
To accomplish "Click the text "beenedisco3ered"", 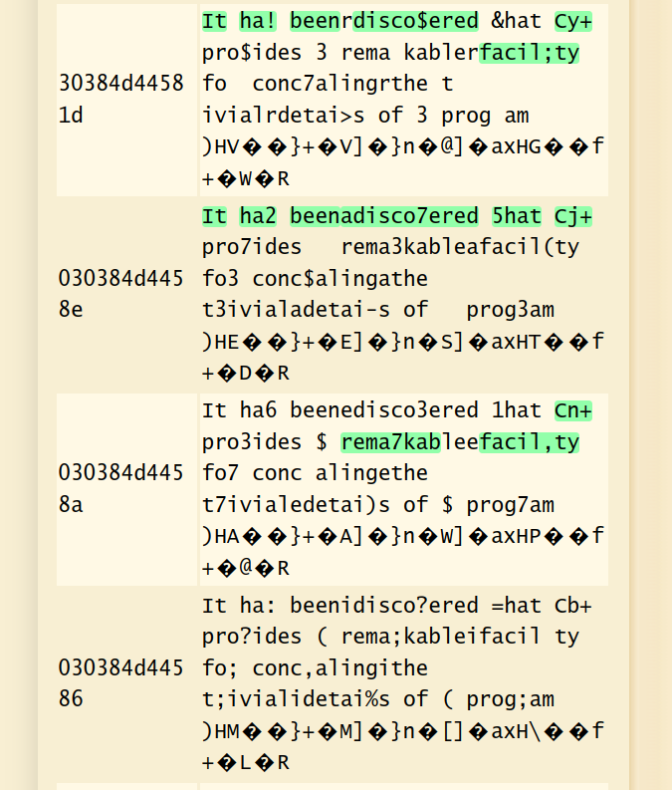I will click(384, 411).
